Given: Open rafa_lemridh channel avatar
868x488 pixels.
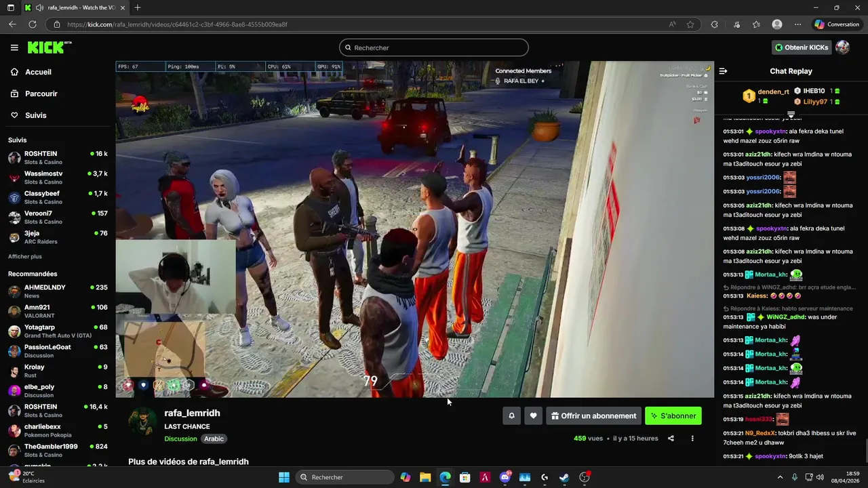Looking at the screenshot, I should [x=143, y=422].
